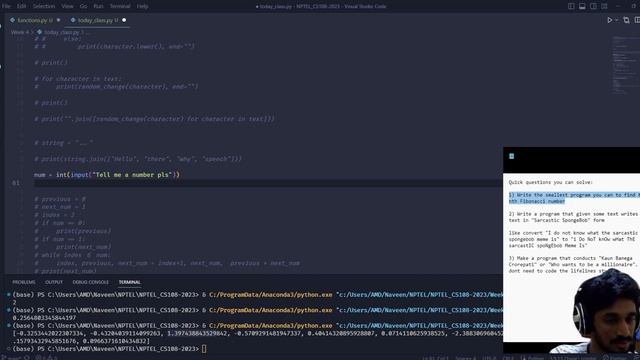Click the open changes compare icon
This screenshot has width=640, height=360.
click(x=626, y=20)
